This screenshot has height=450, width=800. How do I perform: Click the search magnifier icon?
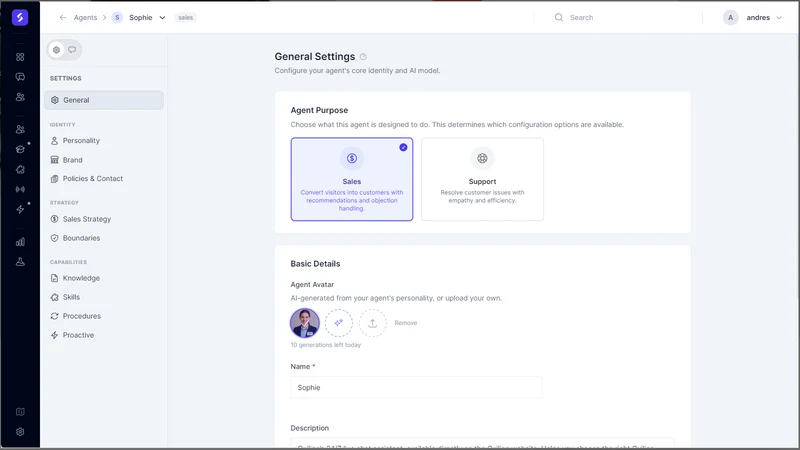(x=559, y=17)
